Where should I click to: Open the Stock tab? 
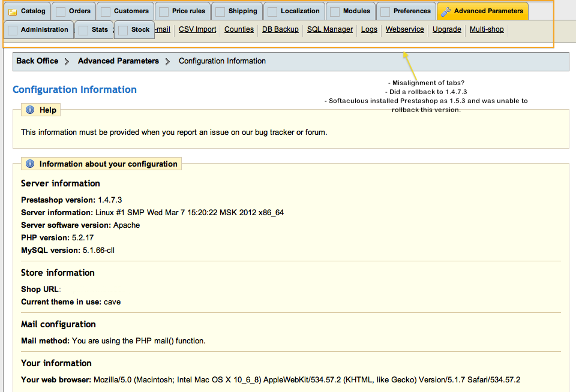pos(134,30)
